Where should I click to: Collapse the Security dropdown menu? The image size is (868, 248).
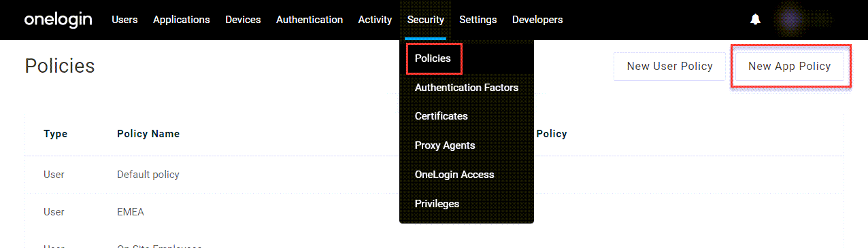(x=426, y=20)
